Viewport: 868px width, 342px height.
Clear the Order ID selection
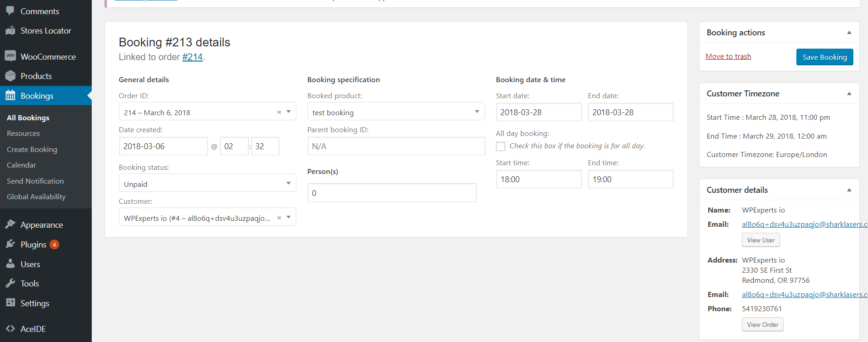tap(279, 112)
